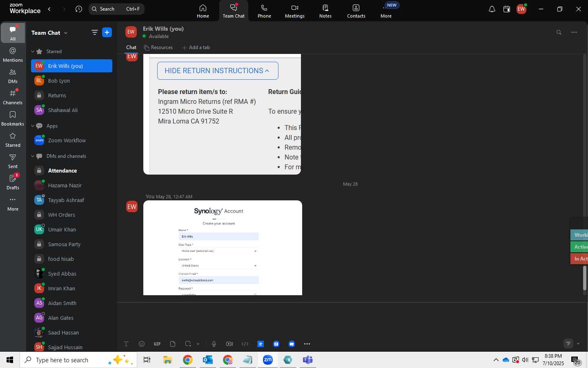Attach a file icon
Screen dimensions: 588x368
173,344
